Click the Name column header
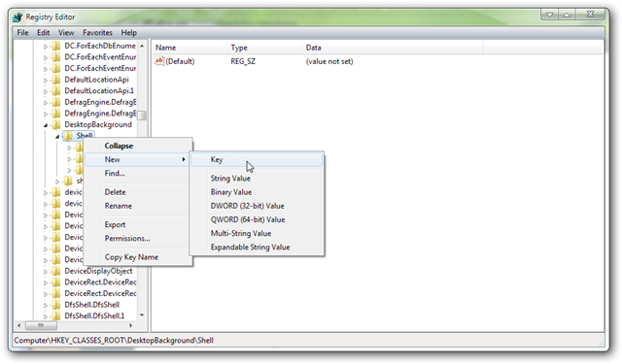Viewport: 622px width, 364px height. [190, 48]
